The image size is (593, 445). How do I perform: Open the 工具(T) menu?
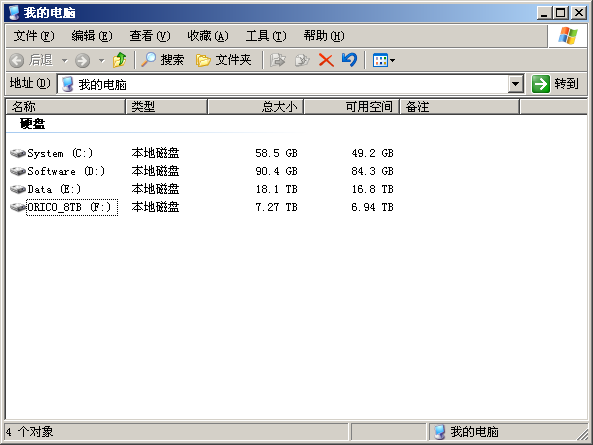[266, 36]
